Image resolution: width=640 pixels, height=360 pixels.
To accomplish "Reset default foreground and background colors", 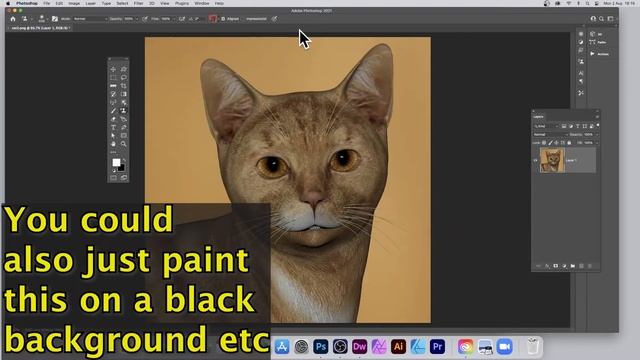I will [x=114, y=171].
